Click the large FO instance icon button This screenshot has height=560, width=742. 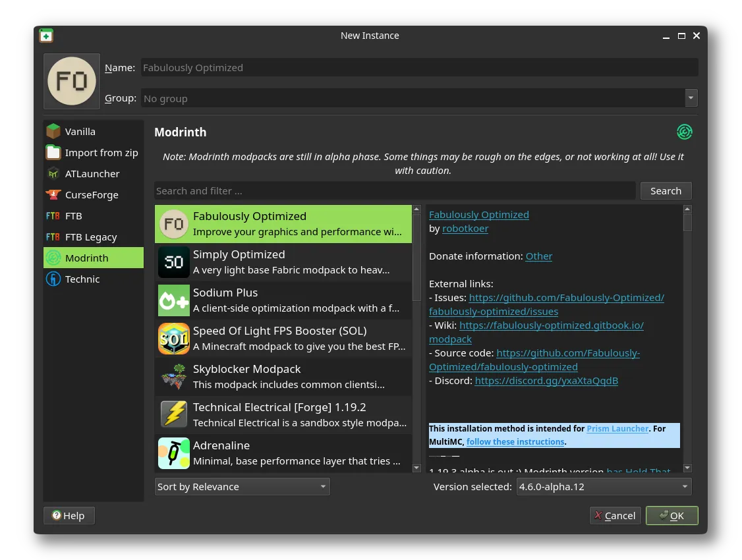(x=72, y=81)
